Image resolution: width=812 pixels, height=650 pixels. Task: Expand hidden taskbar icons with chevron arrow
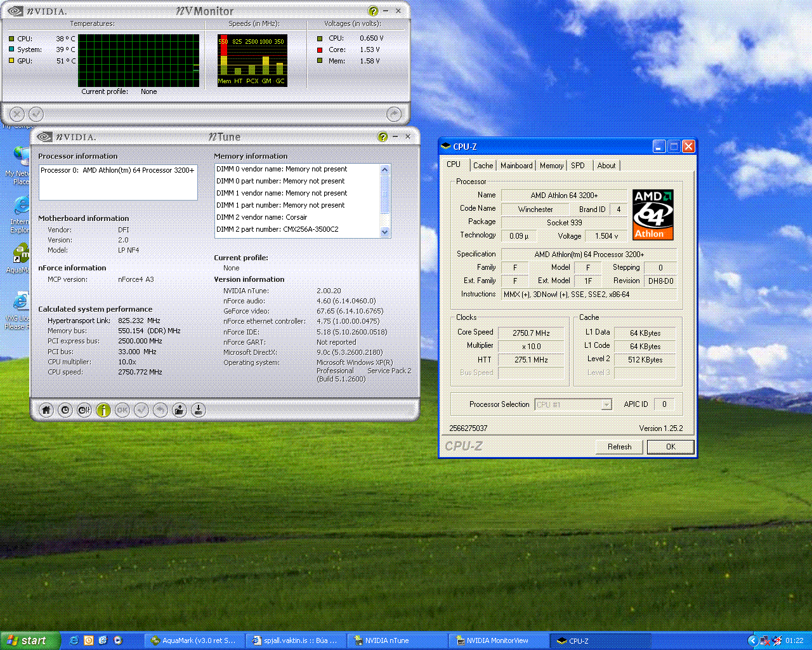[754, 640]
